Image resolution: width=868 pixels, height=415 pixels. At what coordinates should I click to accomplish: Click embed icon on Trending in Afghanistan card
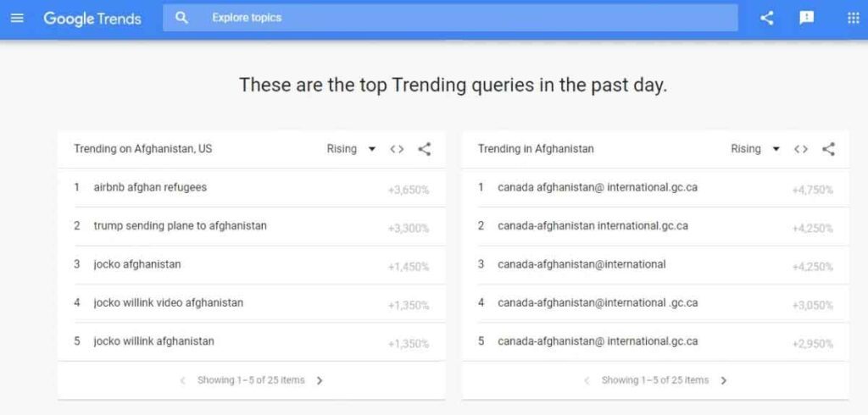(x=800, y=149)
